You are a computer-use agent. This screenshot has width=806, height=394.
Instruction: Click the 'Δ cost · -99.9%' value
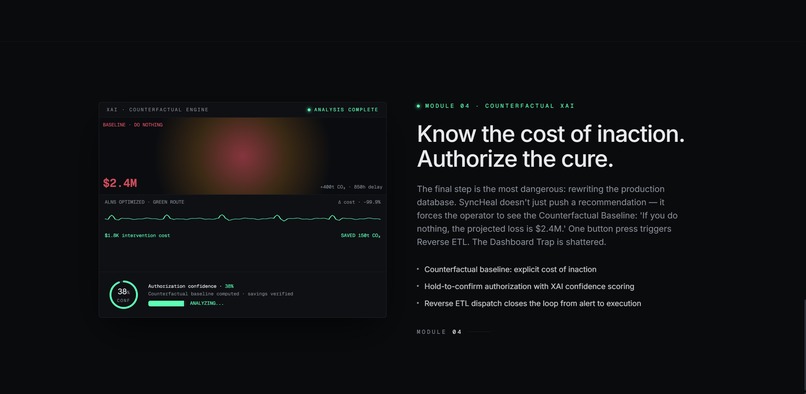(x=359, y=202)
